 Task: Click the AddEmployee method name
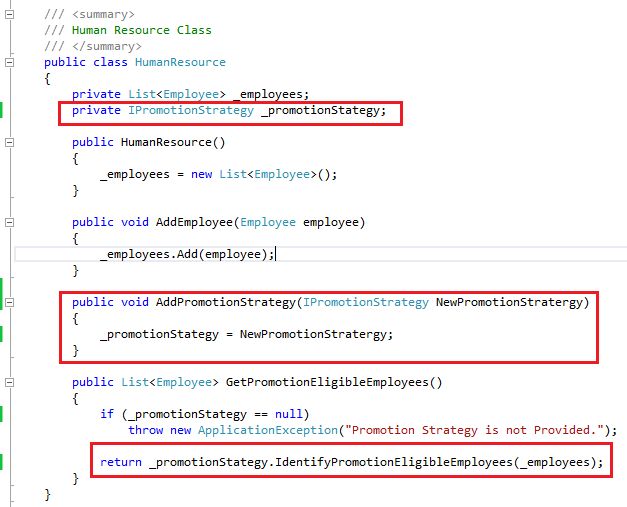click(x=194, y=222)
